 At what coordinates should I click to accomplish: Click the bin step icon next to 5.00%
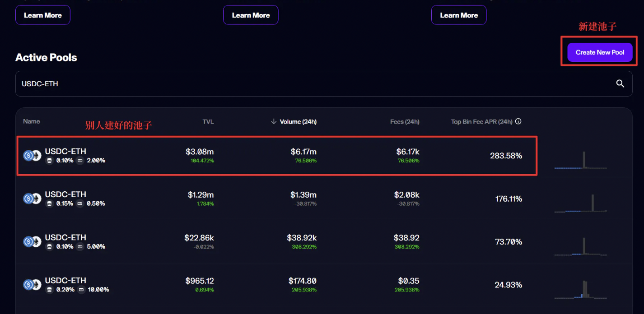pos(80,247)
